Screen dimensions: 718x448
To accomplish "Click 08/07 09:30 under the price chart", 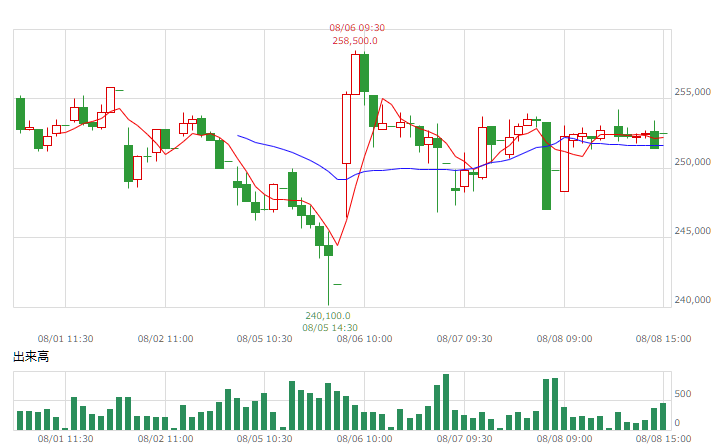I will point(464,339).
